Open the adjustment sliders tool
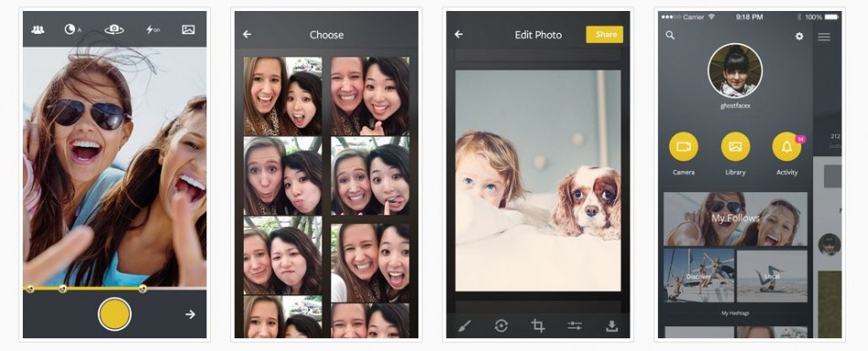This screenshot has height=351, width=868. click(575, 325)
